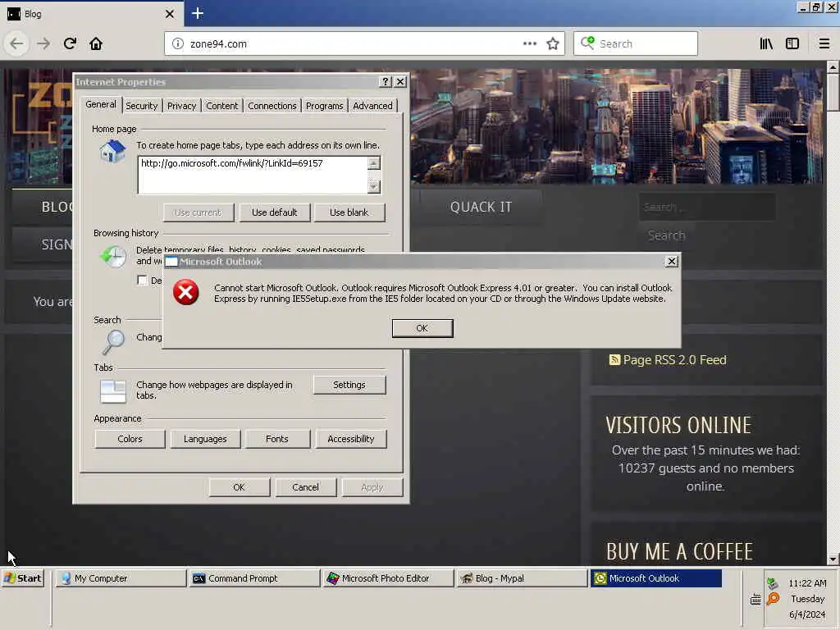
Task: Open the Accessibility button
Action: (351, 439)
